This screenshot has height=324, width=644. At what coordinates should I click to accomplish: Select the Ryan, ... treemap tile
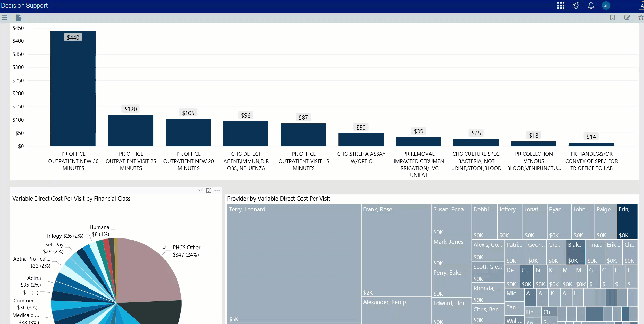pyautogui.click(x=560, y=221)
